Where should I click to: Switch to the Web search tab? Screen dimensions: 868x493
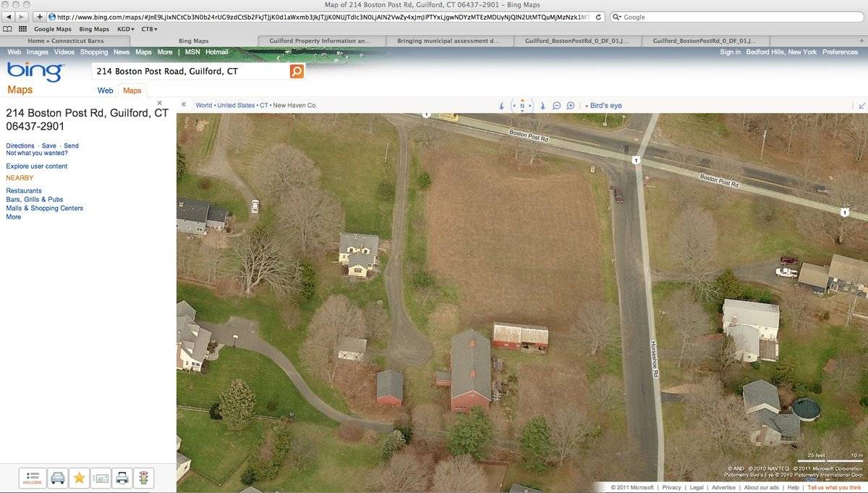pyautogui.click(x=106, y=90)
